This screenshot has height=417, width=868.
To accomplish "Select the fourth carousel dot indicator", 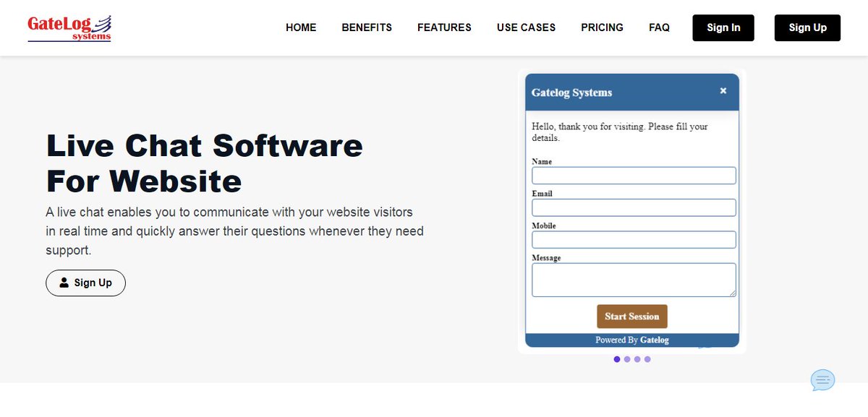I will click(x=647, y=358).
